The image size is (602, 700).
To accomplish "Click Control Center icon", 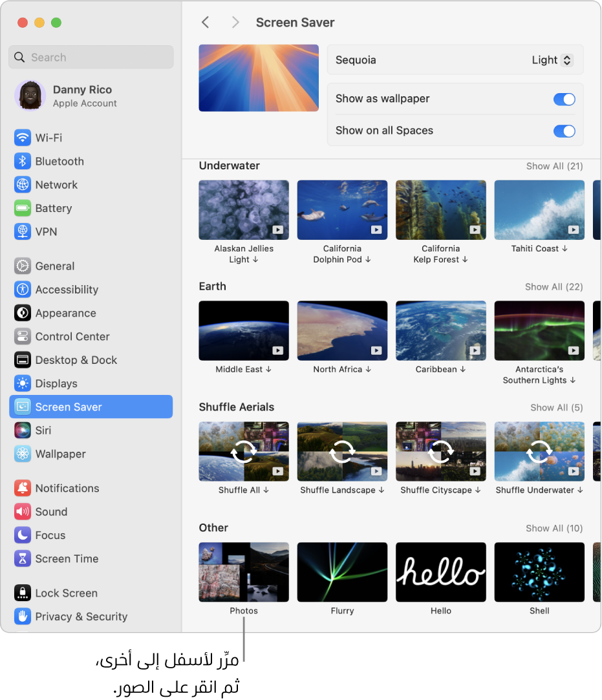I will click(x=23, y=336).
